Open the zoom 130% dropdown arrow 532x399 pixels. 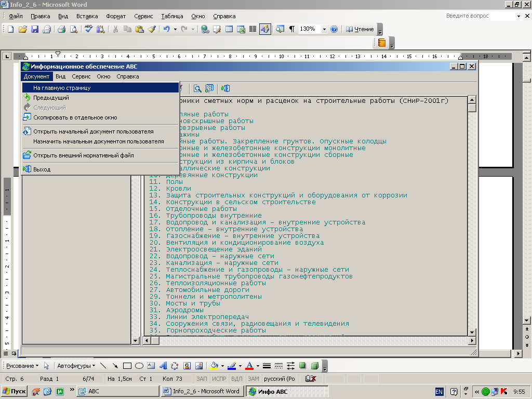click(324, 29)
